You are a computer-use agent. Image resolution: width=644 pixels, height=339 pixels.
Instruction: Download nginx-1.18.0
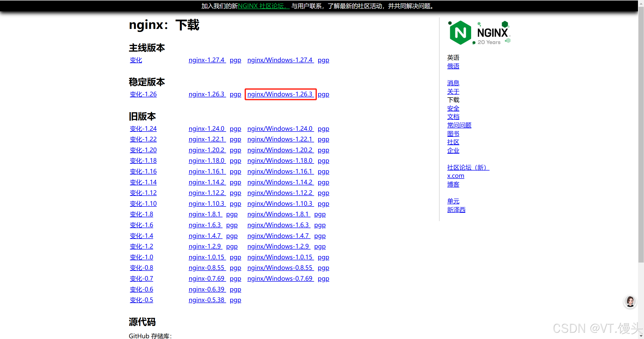coord(207,161)
